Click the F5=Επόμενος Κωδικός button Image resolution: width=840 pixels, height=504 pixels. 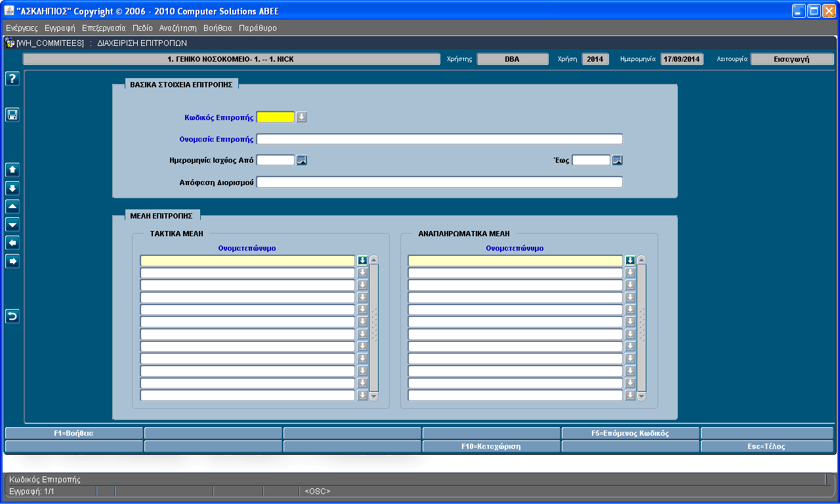click(x=631, y=433)
